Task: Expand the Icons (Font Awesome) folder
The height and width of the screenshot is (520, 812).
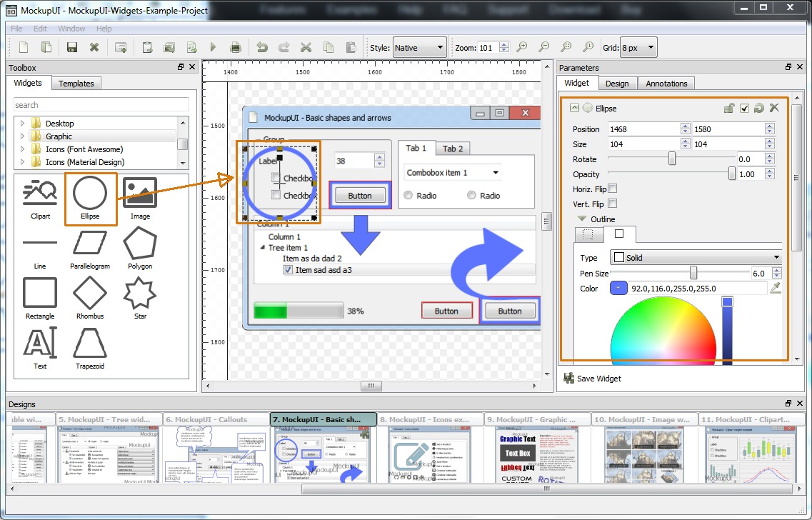Action: [x=22, y=149]
